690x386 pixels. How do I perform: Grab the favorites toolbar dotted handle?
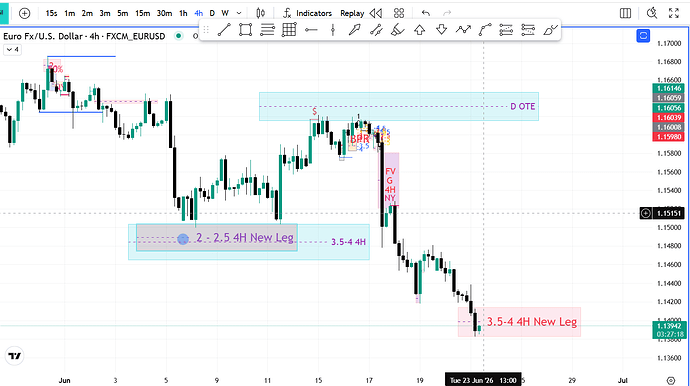[x=206, y=30]
